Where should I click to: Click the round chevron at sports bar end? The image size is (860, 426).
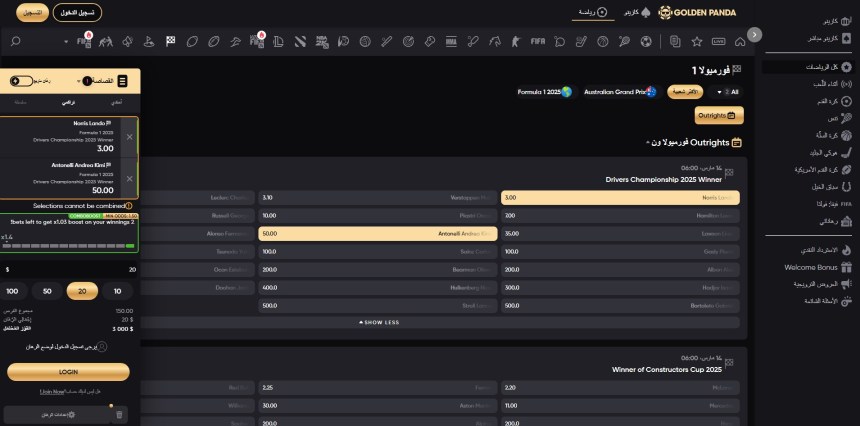click(x=754, y=35)
